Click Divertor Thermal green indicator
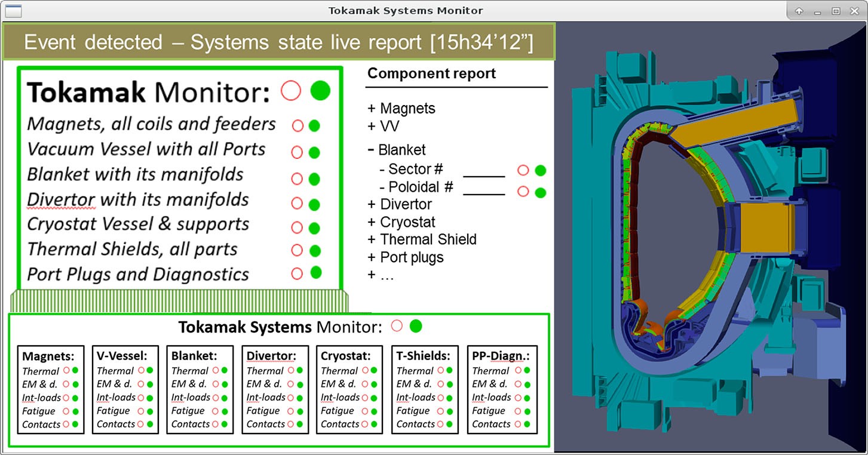The height and width of the screenshot is (455, 868). tap(300, 371)
